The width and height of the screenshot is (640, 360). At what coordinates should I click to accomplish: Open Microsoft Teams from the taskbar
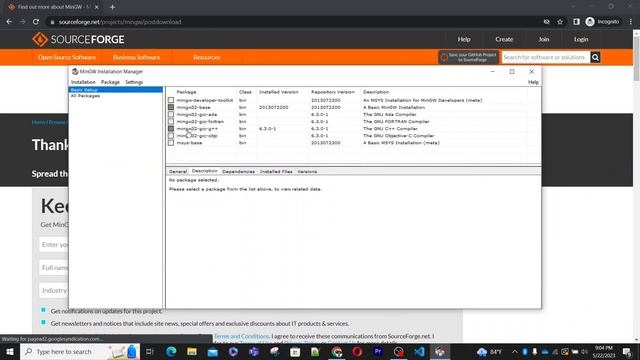coord(254,351)
